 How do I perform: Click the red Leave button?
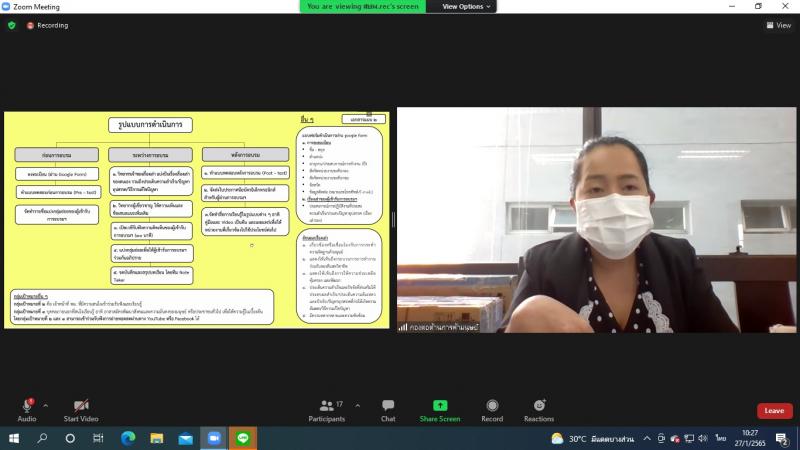774,411
